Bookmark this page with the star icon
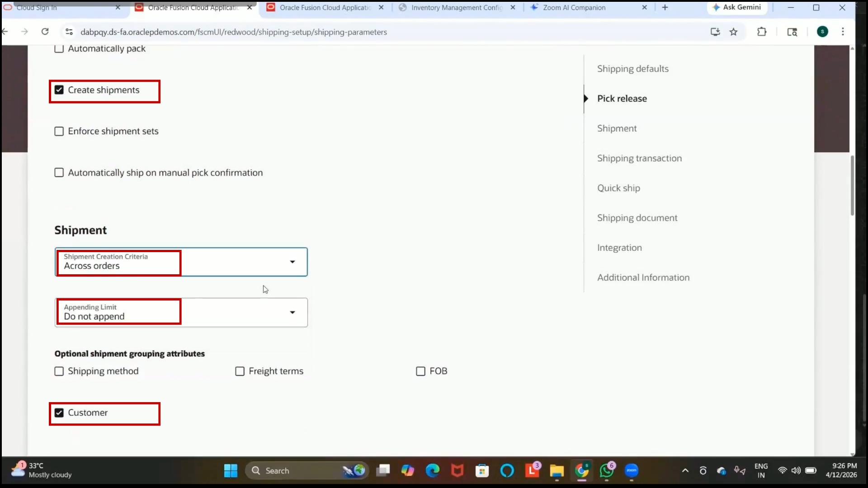868x488 pixels. tap(733, 32)
